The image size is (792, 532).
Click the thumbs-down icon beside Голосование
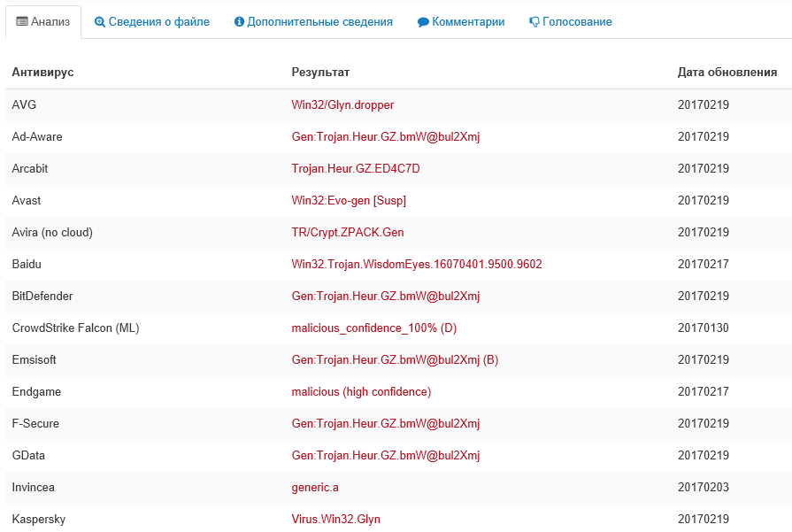[x=534, y=22]
